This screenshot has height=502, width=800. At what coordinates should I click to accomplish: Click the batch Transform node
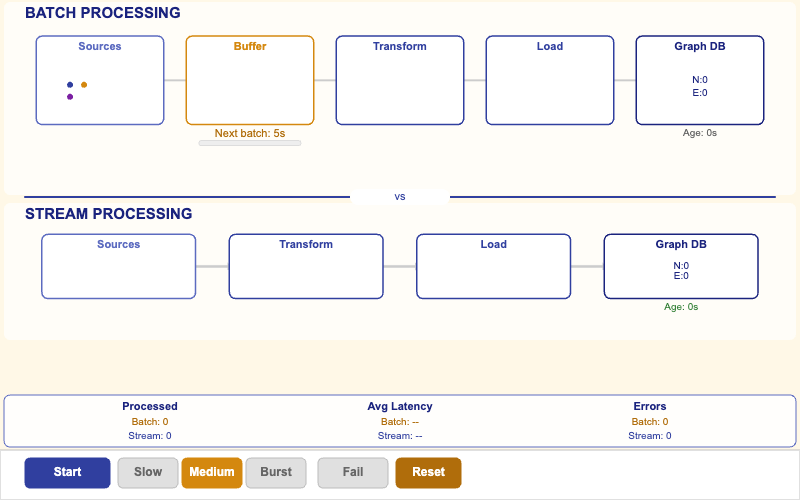400,80
